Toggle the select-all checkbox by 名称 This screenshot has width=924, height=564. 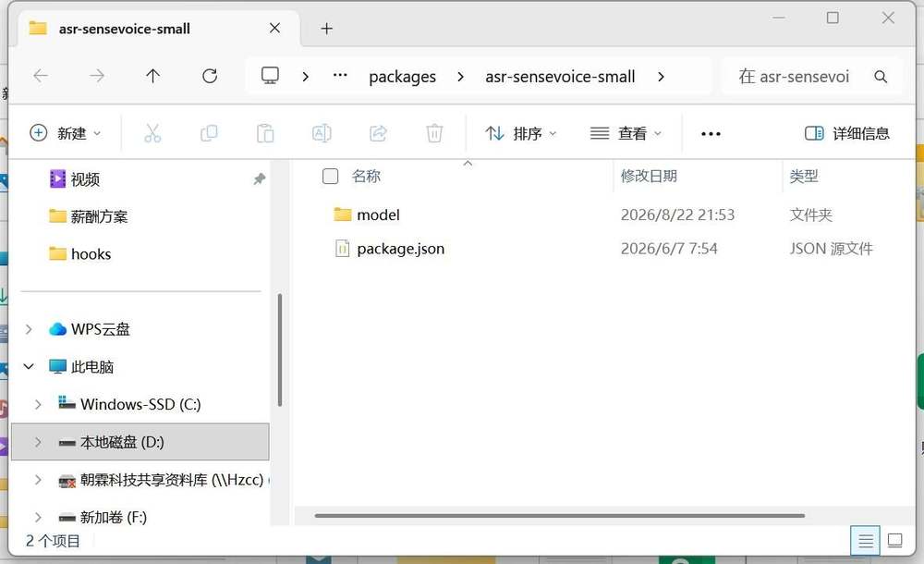tap(331, 176)
